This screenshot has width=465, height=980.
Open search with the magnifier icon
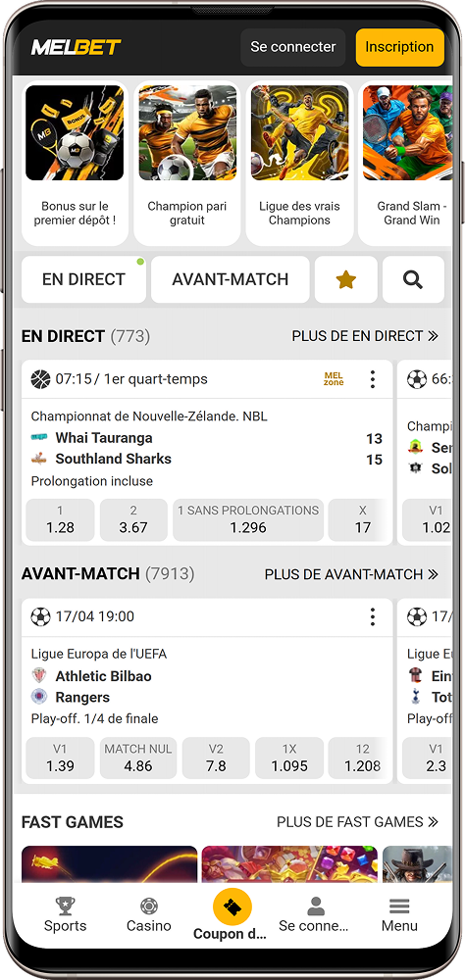tap(413, 279)
